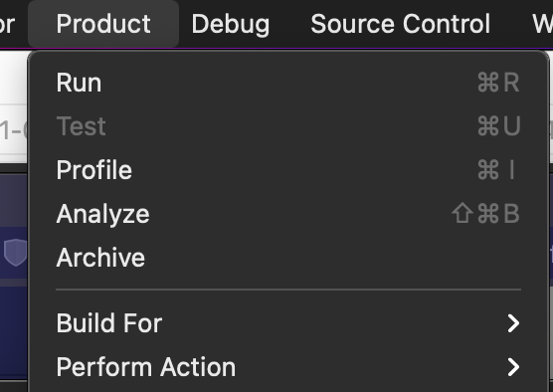Screen dimensions: 553x392
Task: Open the Build For menu item
Action: (x=288, y=323)
